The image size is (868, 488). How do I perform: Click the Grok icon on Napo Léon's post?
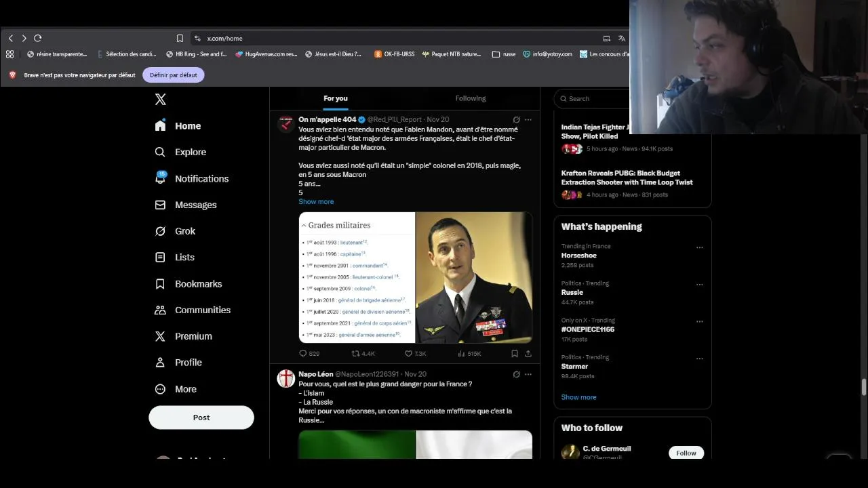pyautogui.click(x=516, y=374)
